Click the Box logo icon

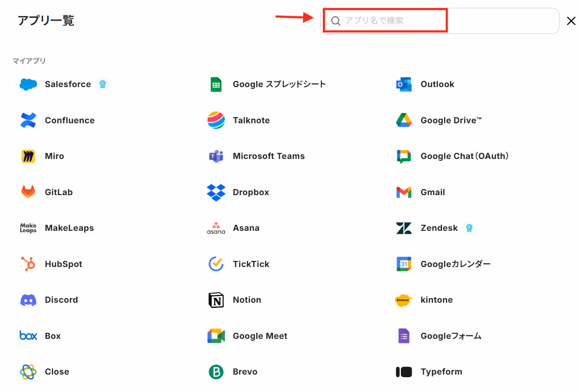pyautogui.click(x=28, y=336)
